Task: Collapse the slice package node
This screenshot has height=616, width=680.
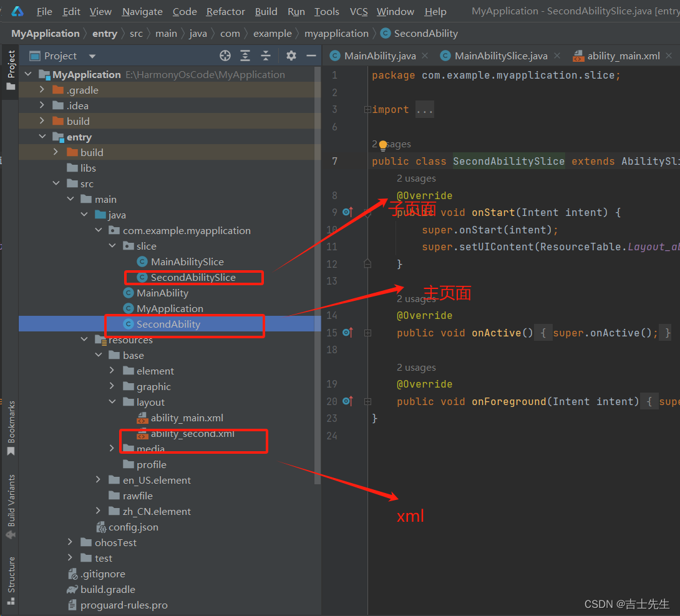Action: tap(112, 246)
